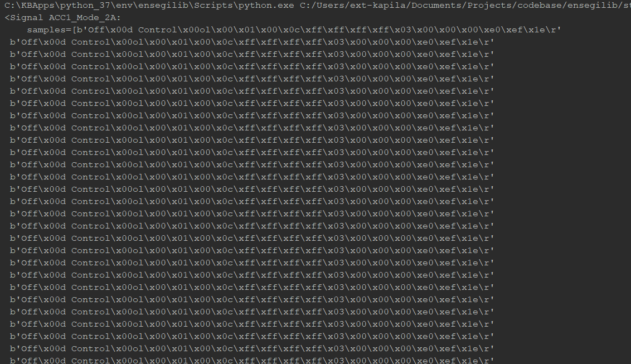The height and width of the screenshot is (364, 631).
Task: Click the ACC1_Mode_2A signal name
Action: click(x=85, y=18)
